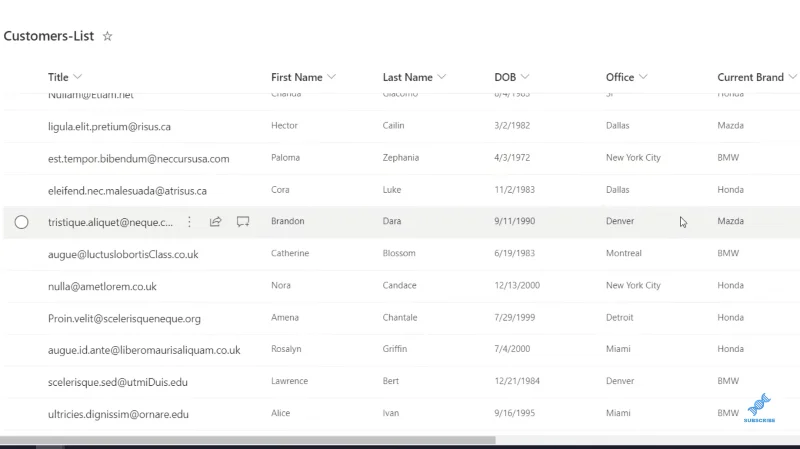Click DOB value 12/13/2000

click(x=517, y=285)
